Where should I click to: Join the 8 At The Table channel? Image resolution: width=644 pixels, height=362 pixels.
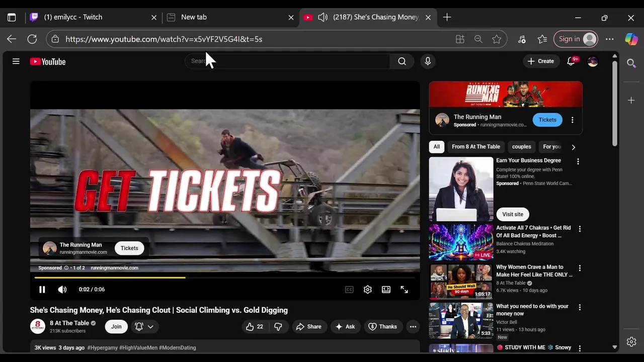[x=116, y=327]
